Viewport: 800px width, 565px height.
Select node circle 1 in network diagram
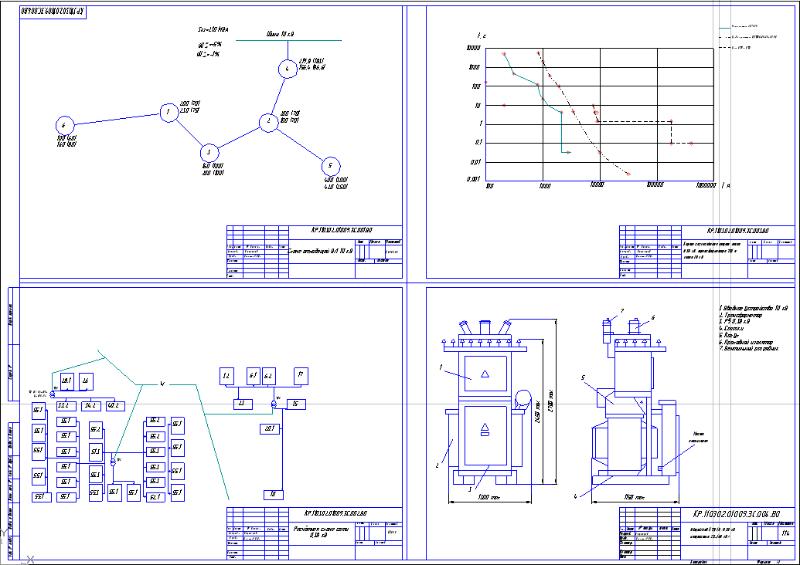click(x=168, y=112)
